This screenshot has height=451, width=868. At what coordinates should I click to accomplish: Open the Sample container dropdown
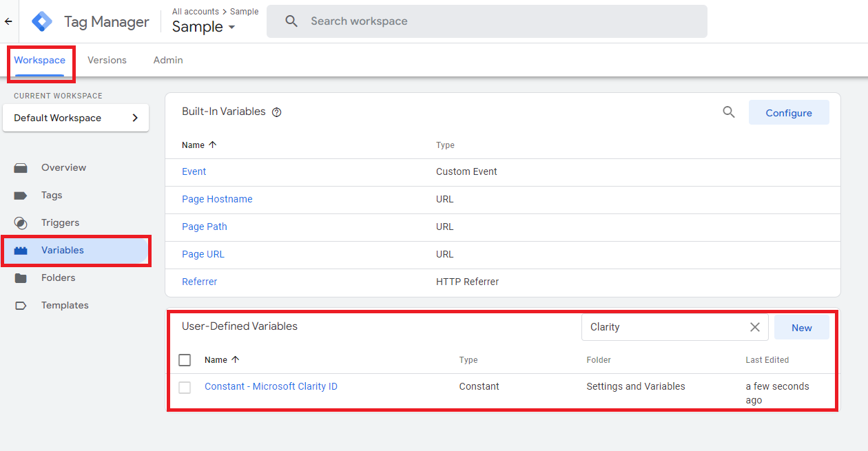204,27
